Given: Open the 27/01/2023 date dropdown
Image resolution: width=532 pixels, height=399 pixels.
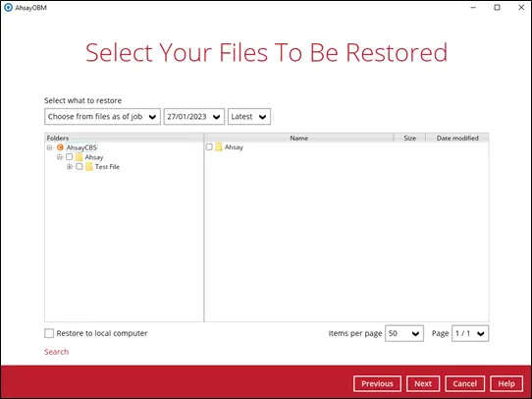Looking at the screenshot, I should [194, 117].
